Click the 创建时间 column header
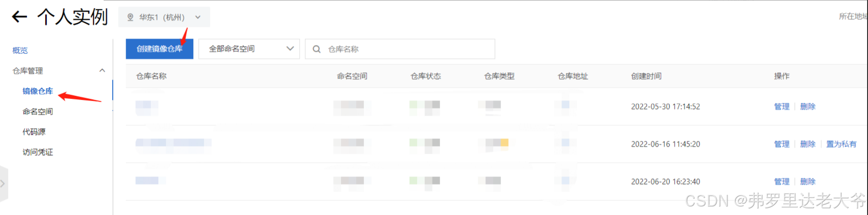The height and width of the screenshot is (215, 868). click(646, 76)
